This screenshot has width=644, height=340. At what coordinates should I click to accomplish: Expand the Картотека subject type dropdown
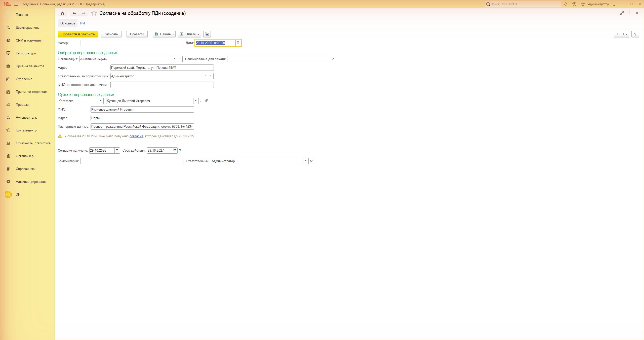coord(101,101)
